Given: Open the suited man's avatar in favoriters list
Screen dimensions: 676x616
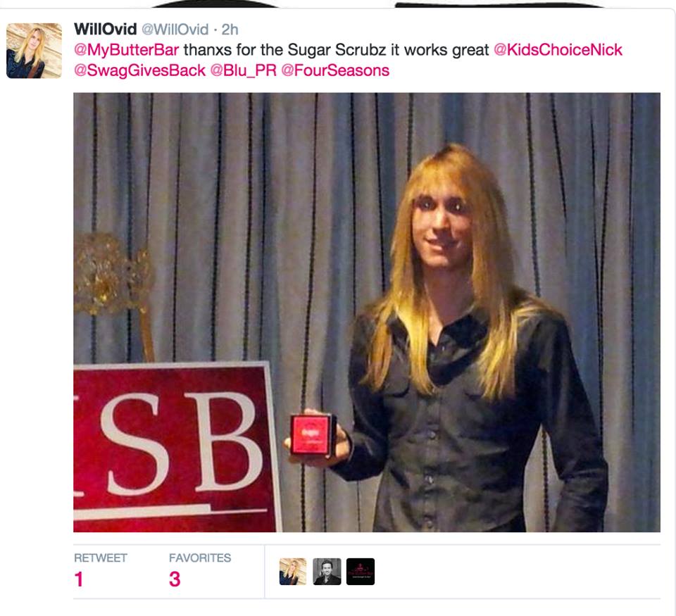Looking at the screenshot, I should click(327, 572).
